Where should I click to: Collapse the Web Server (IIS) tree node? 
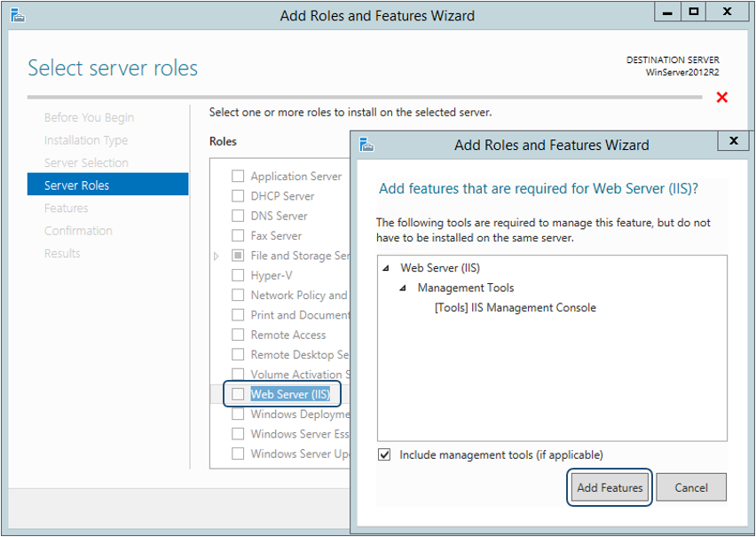coord(387,268)
